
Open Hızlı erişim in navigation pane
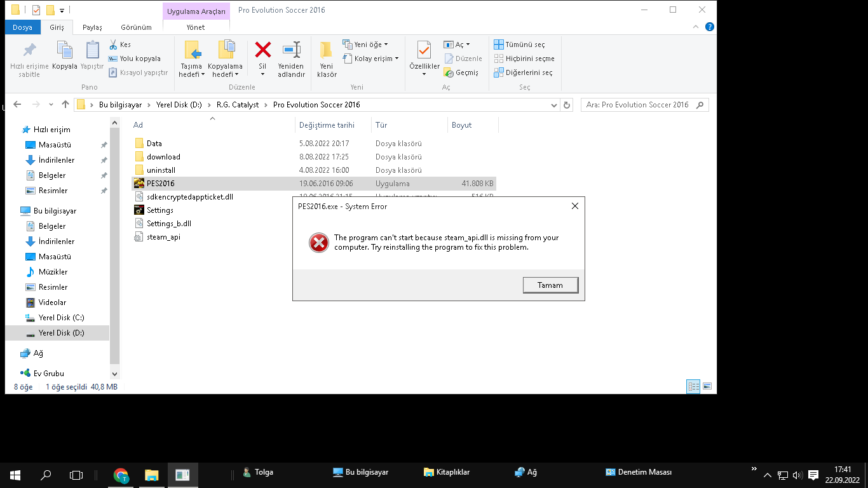[x=51, y=130]
